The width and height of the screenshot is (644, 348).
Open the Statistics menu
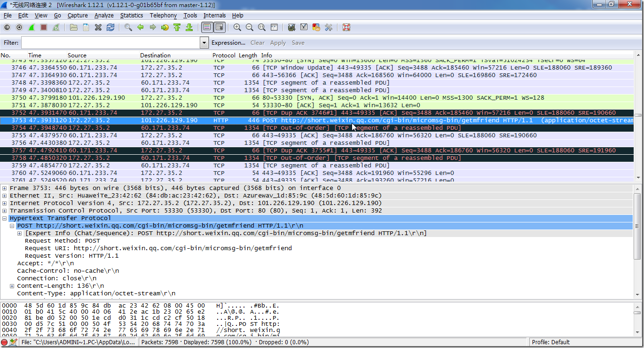click(x=132, y=16)
